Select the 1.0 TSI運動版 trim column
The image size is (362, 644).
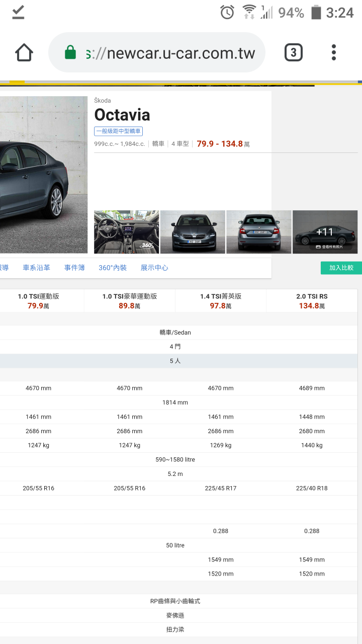(39, 301)
